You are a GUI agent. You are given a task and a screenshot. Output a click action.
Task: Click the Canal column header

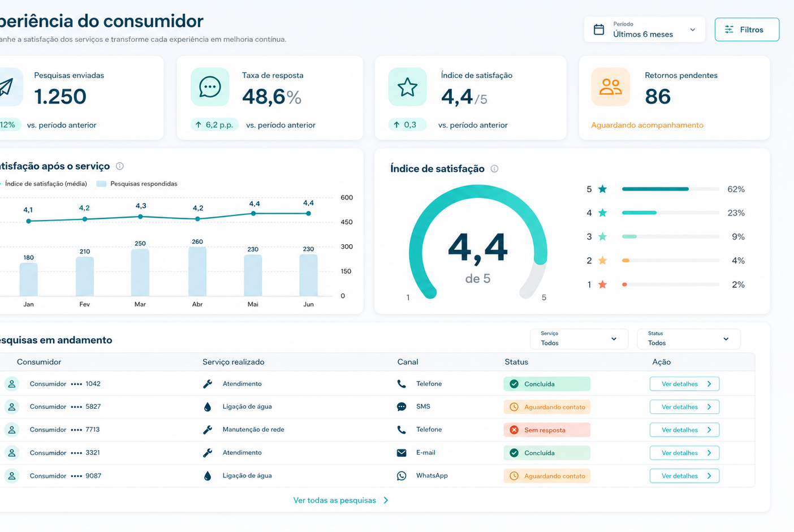click(x=408, y=362)
